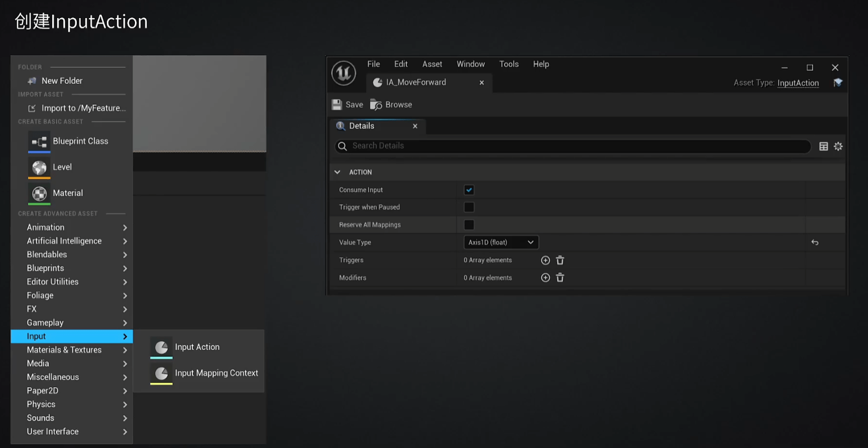
Task: Delete all Triggers array elements
Action: pos(560,260)
